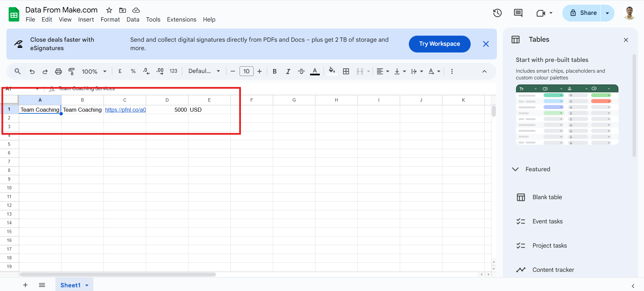Open the File menu
The width and height of the screenshot is (644, 291).
pos(30,20)
